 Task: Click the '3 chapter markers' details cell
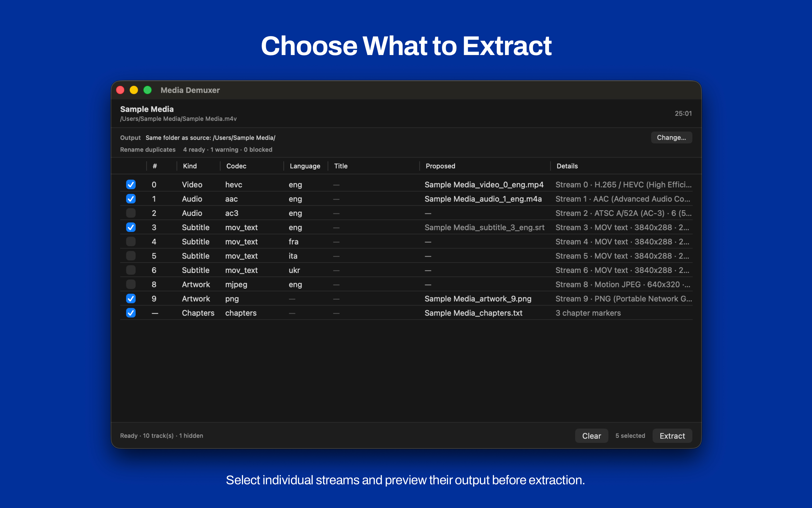coord(588,313)
